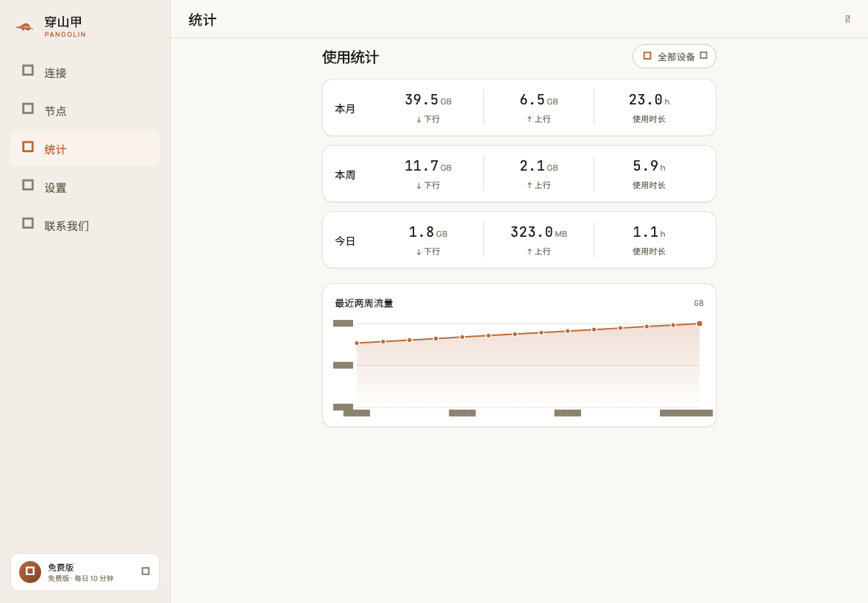This screenshot has width=868, height=603.
Task: Click the last data point on traffic chart
Action: click(x=699, y=324)
